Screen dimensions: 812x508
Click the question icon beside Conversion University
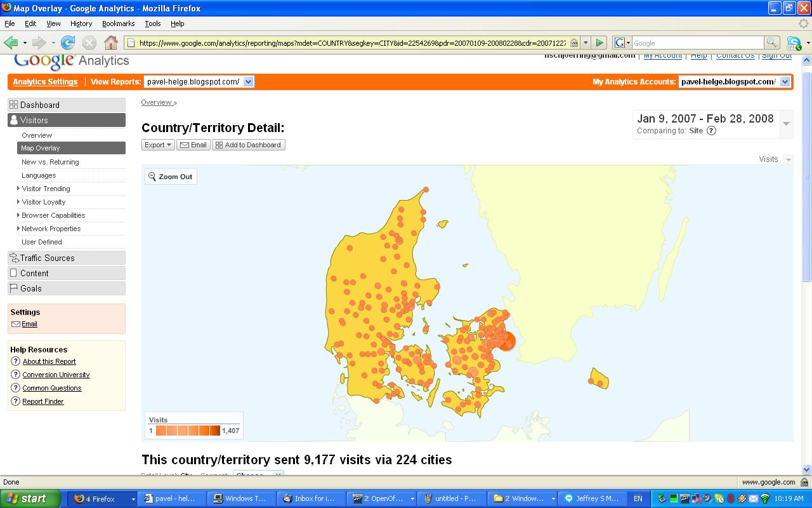16,375
